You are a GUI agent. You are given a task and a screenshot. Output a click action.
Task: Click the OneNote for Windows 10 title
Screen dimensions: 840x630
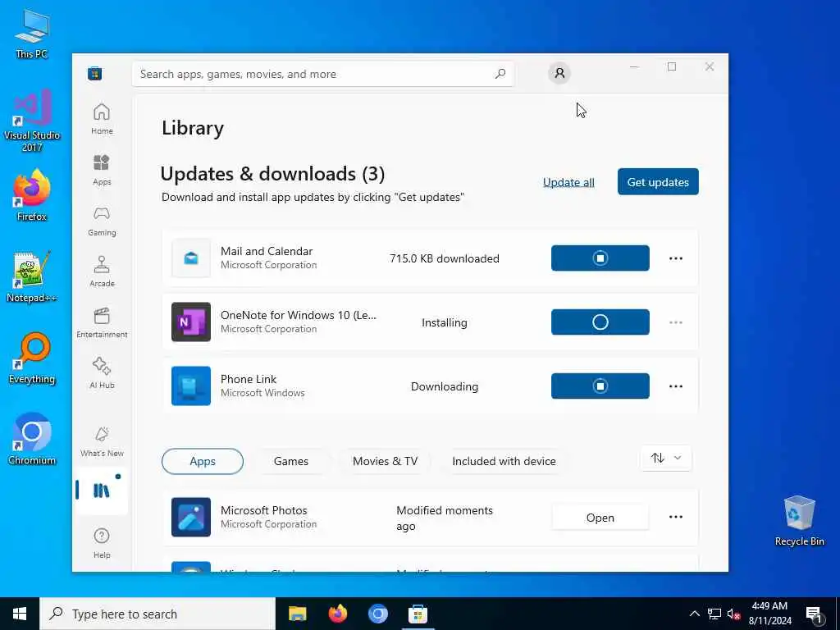point(299,315)
